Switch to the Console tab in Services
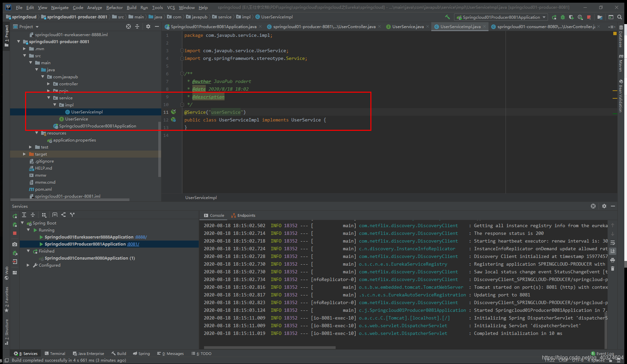 coord(214,215)
